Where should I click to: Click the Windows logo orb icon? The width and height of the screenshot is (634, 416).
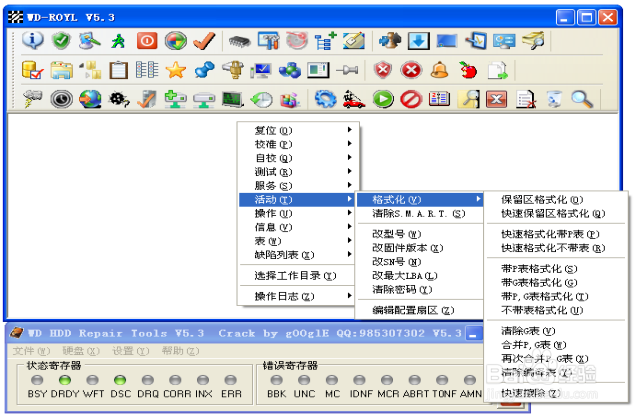(x=175, y=41)
